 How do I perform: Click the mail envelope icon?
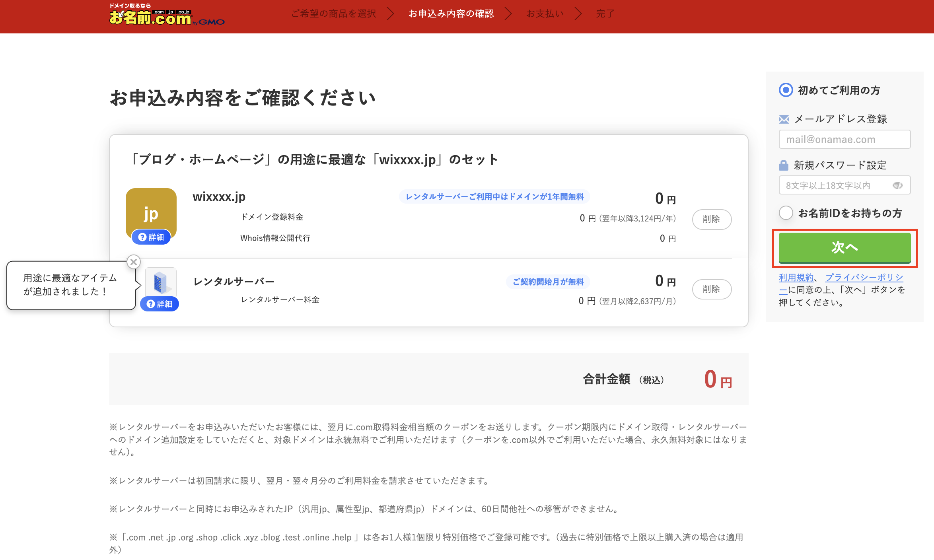784,119
